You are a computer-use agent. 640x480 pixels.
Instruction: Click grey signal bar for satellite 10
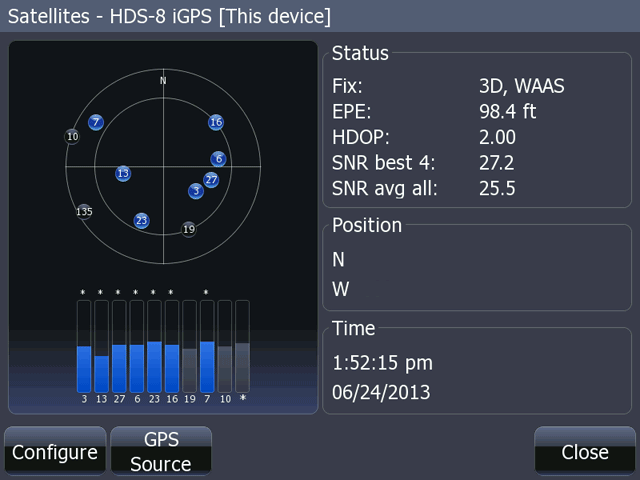tap(225, 347)
